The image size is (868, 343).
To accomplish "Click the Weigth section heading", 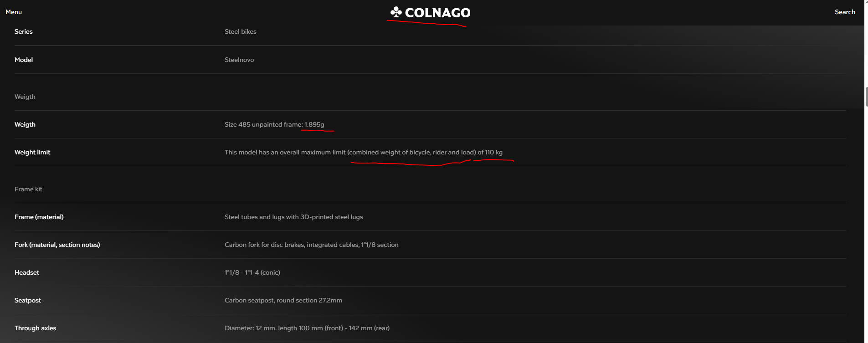I will 25,97.
